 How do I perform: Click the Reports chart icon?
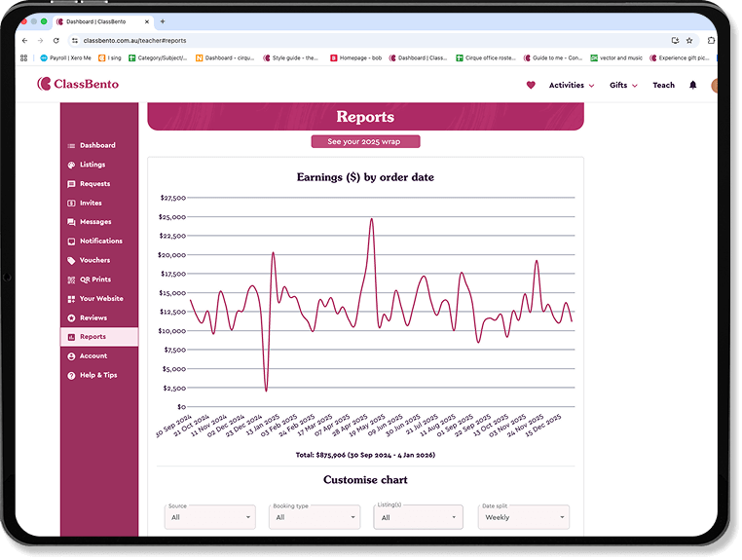pos(71,337)
